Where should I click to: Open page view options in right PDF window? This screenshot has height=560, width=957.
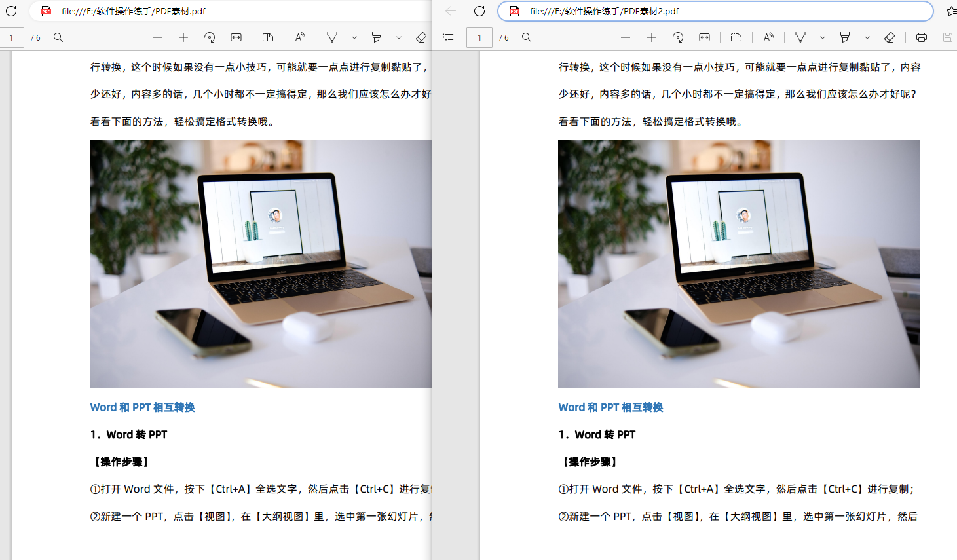click(736, 37)
